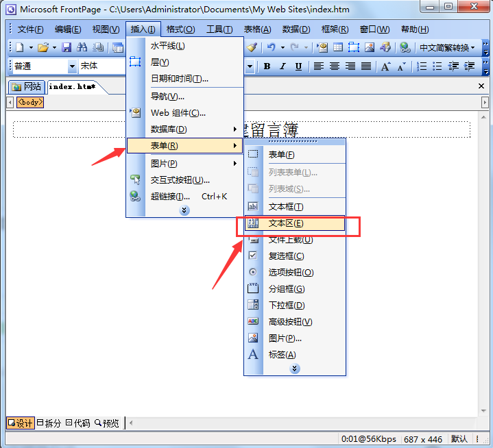Click the Open folder icon

point(43,47)
